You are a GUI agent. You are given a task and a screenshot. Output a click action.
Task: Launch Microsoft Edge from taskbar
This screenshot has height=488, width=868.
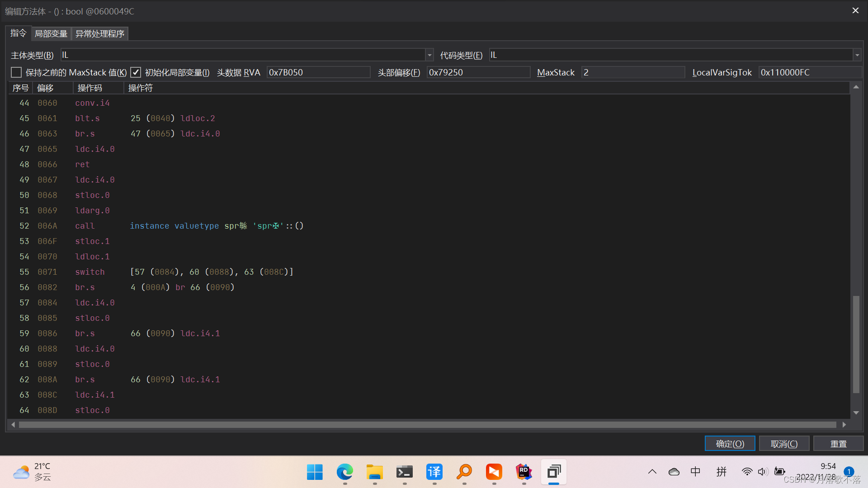344,472
